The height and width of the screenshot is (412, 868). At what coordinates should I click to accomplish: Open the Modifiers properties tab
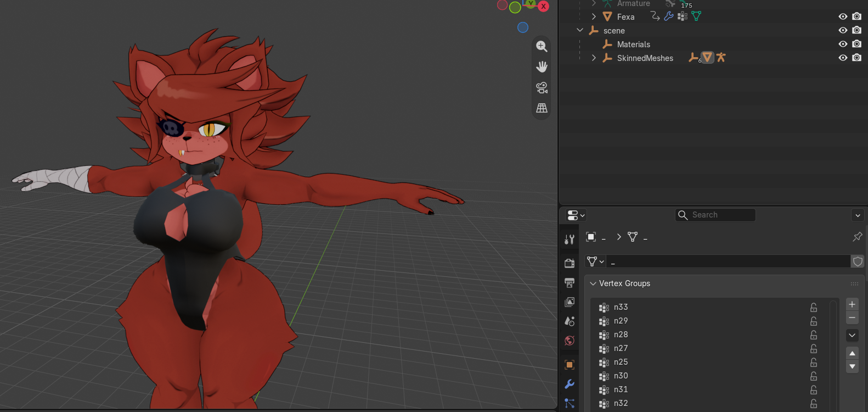coord(570,384)
